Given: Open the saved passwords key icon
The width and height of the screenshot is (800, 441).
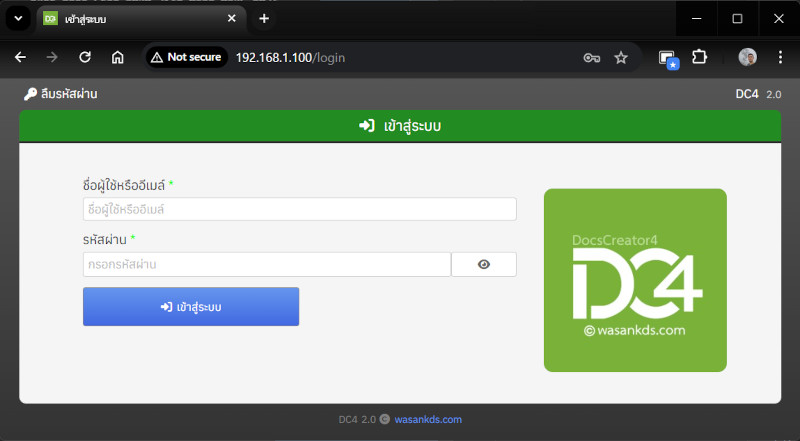Looking at the screenshot, I should [591, 57].
